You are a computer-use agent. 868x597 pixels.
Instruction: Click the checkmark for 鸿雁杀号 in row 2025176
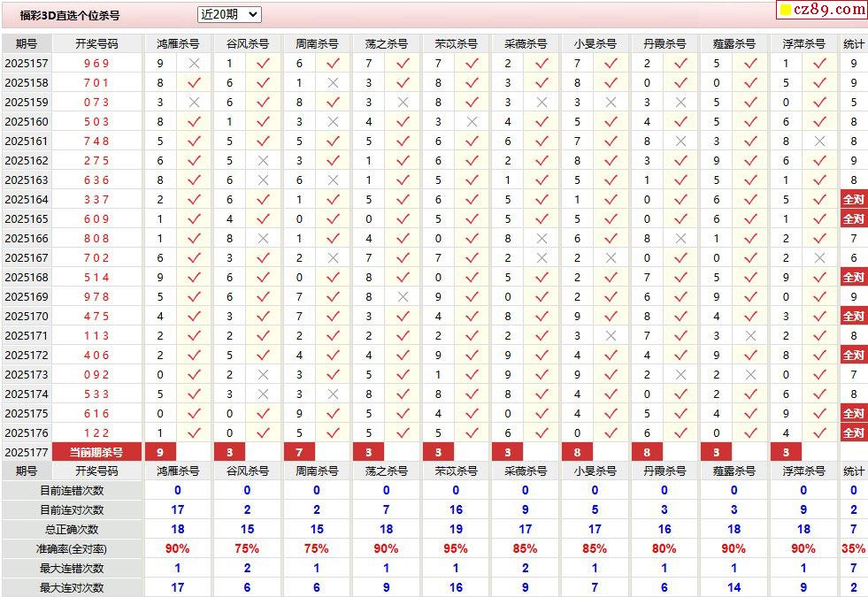pyautogui.click(x=194, y=433)
